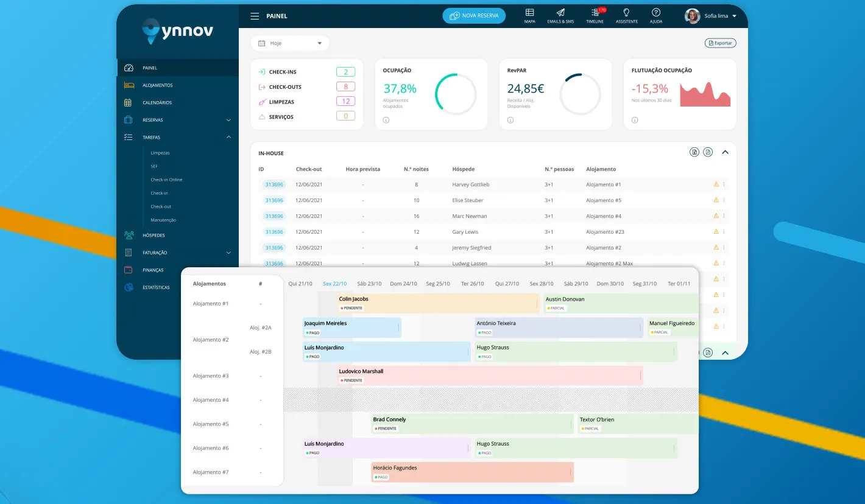Click the RevPAR circular progress ring
This screenshot has height=504, width=865.
click(580, 94)
